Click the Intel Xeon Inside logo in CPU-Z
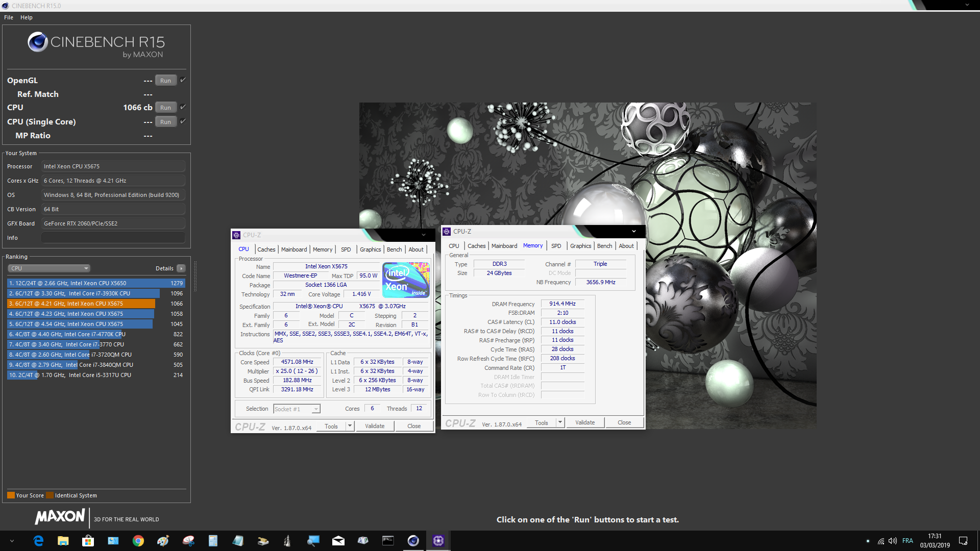The width and height of the screenshot is (980, 551). 405,280
